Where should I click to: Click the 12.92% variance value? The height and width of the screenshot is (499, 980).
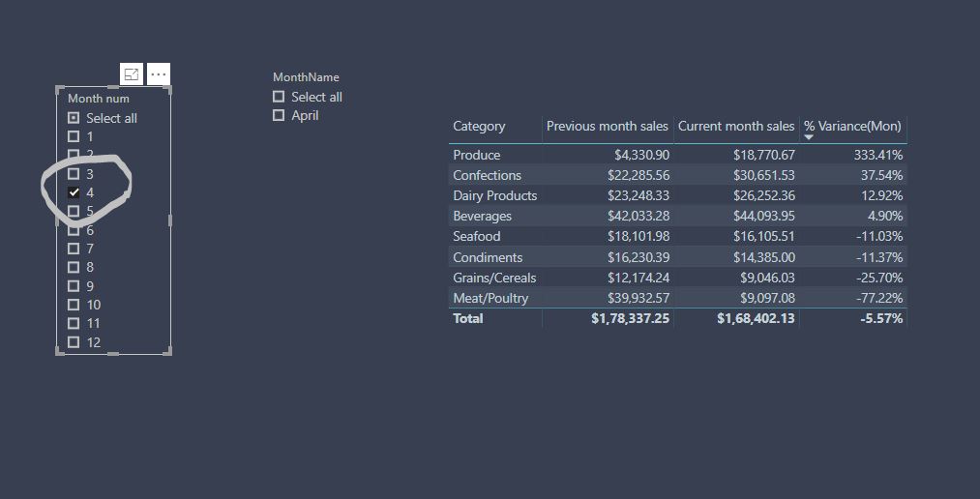pyautogui.click(x=882, y=196)
